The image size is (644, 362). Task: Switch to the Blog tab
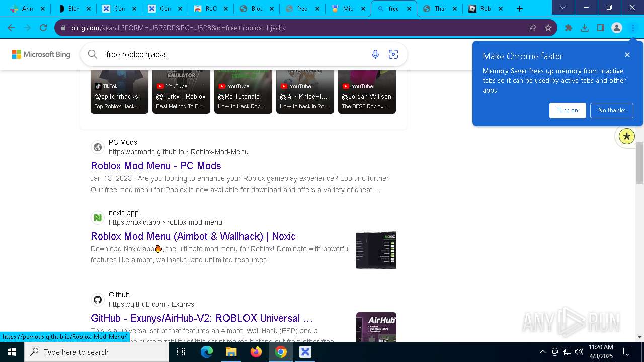pyautogui.click(x=257, y=9)
